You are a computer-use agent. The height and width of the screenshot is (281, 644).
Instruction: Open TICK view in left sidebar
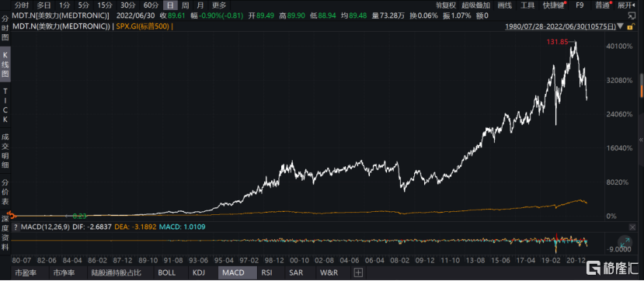pyautogui.click(x=5, y=105)
